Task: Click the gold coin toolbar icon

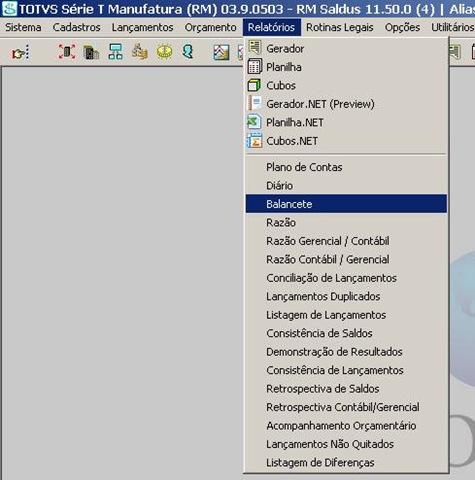Action: [x=164, y=52]
